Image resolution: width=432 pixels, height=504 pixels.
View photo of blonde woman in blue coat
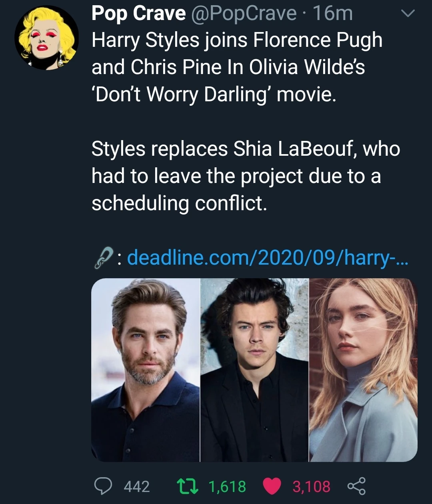point(363,370)
